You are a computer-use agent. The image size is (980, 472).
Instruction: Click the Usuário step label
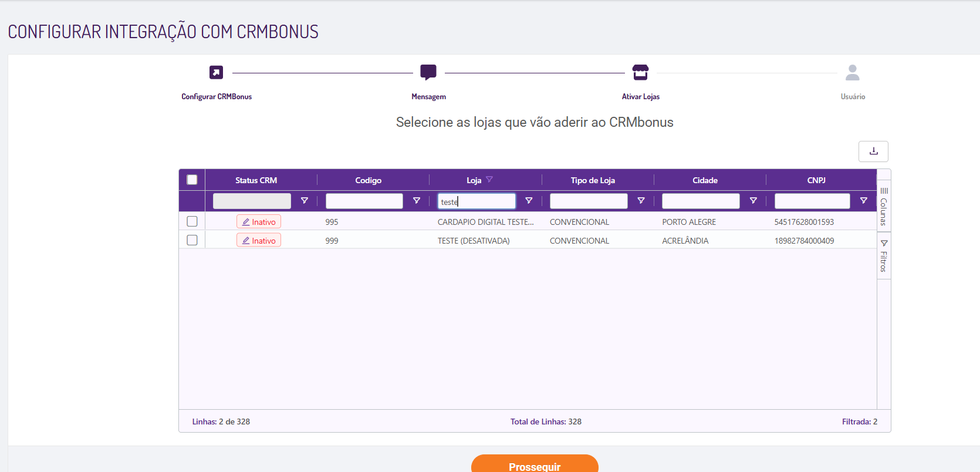pos(853,96)
